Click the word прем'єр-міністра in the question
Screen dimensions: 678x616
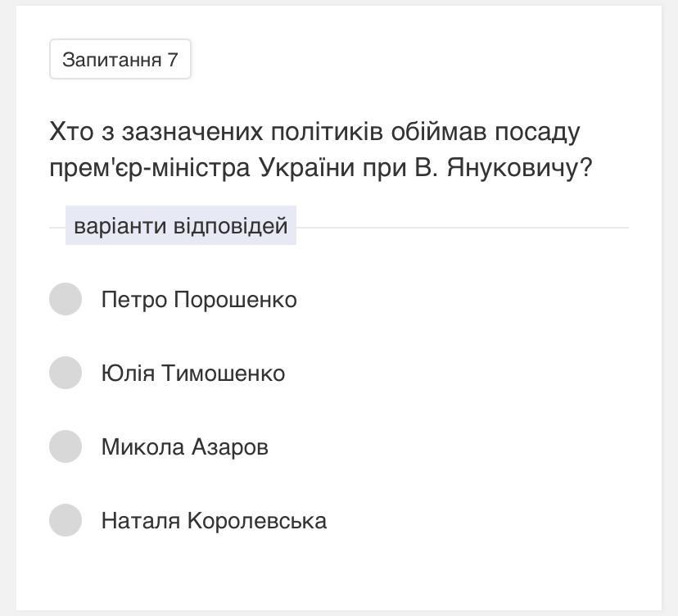pos(150,168)
